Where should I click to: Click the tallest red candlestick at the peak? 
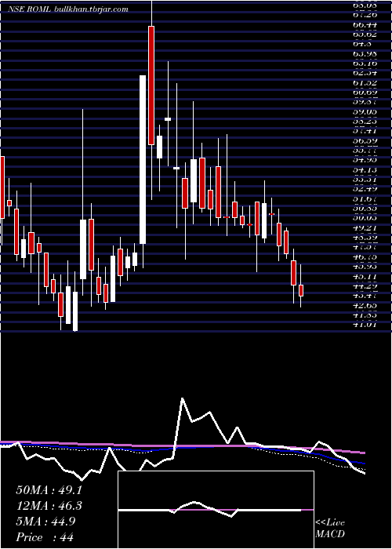[x=151, y=85]
